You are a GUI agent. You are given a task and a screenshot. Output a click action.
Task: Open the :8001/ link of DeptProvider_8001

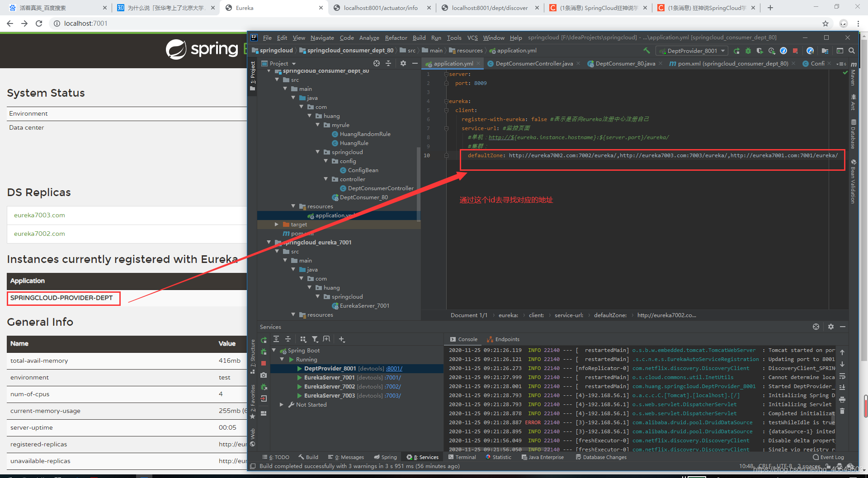click(x=394, y=369)
